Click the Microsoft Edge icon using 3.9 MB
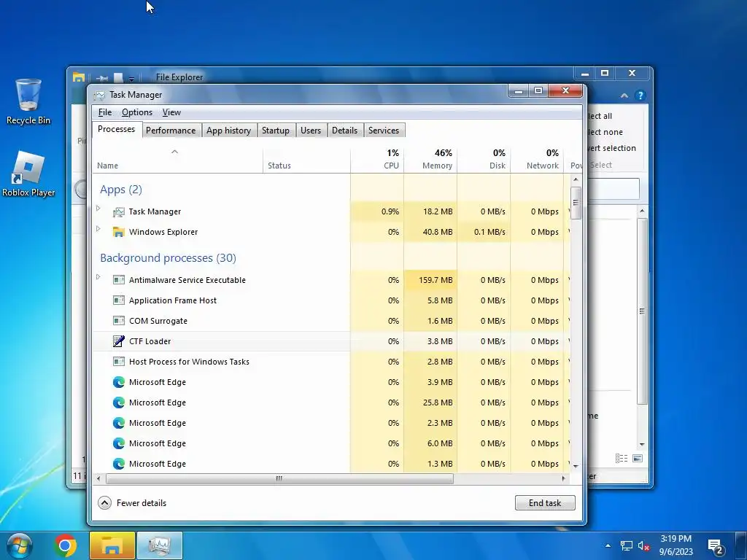747x560 pixels. tap(119, 382)
